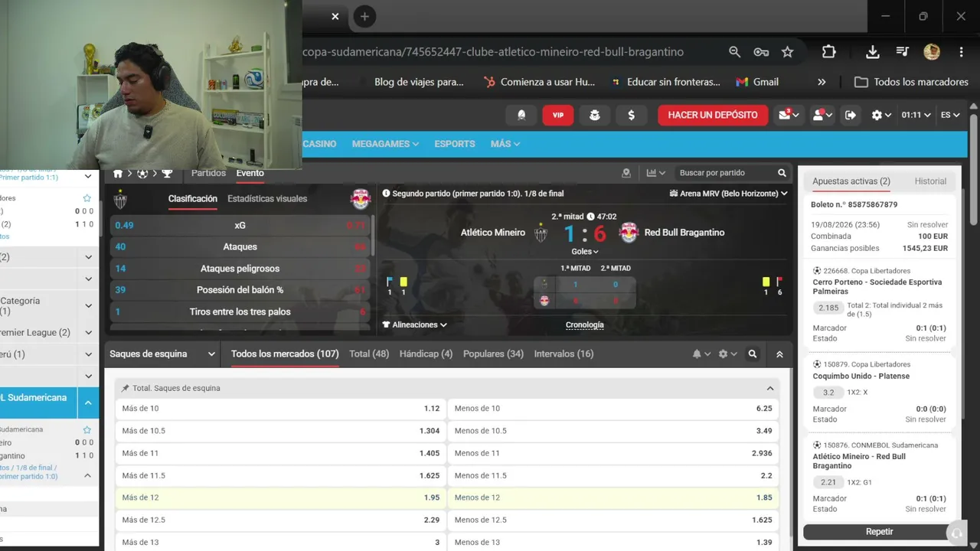Image resolution: width=980 pixels, height=551 pixels.
Task: Collapse all markets with double-chevron icon
Action: [779, 354]
